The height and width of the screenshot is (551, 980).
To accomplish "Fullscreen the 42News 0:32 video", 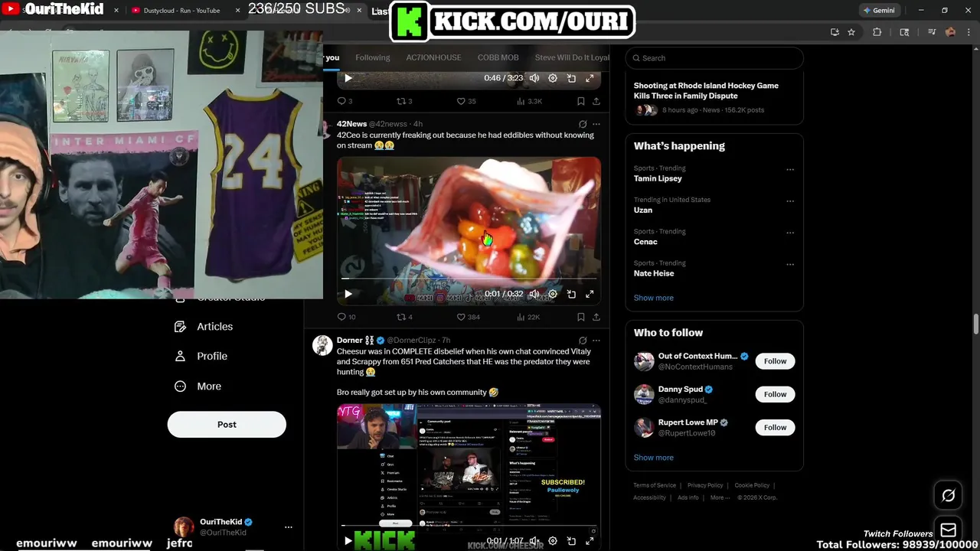I will (x=590, y=294).
